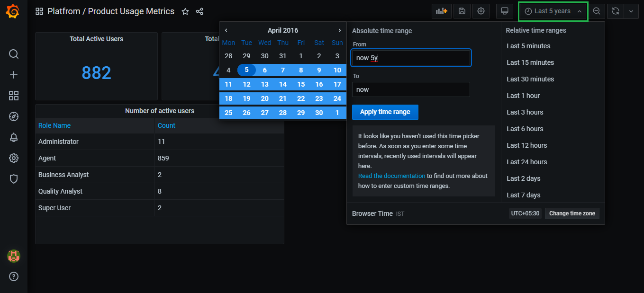The image size is (644, 293).
Task: Open the Dashboards grid icon in sidebar
Action: [x=14, y=96]
